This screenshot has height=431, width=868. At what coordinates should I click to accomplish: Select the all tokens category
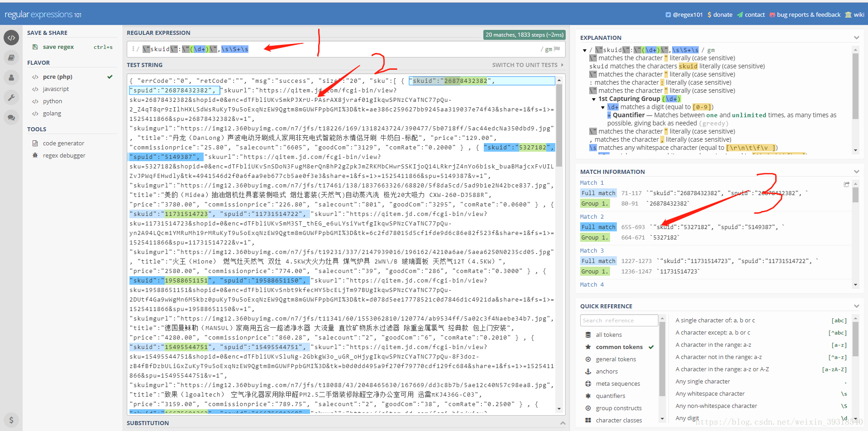coord(609,335)
